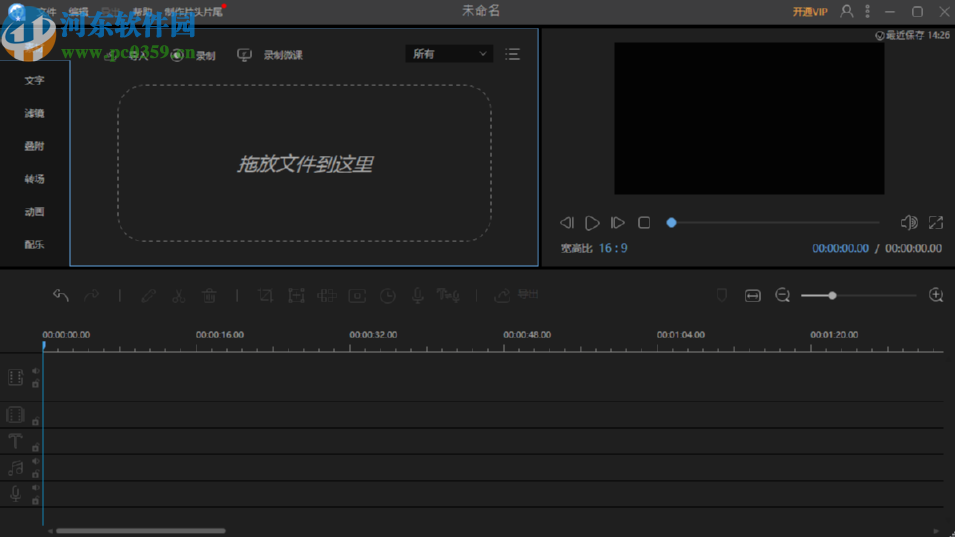Click the 录制微课 record lesson button
The image size is (955, 537).
(270, 55)
